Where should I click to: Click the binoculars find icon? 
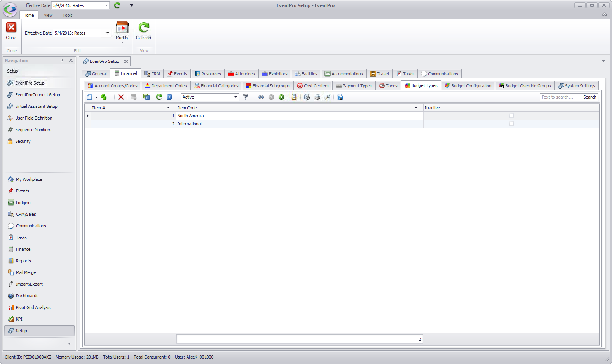[261, 97]
